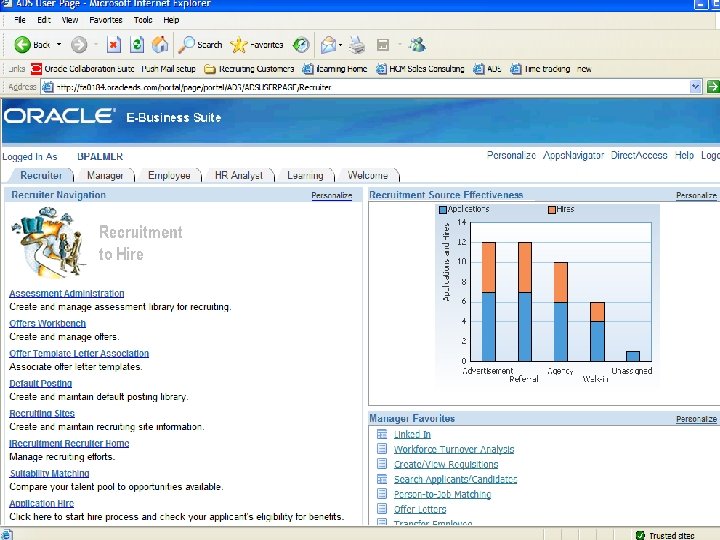Click the Forward arrow icon
The width and height of the screenshot is (720, 540).
(x=79, y=45)
